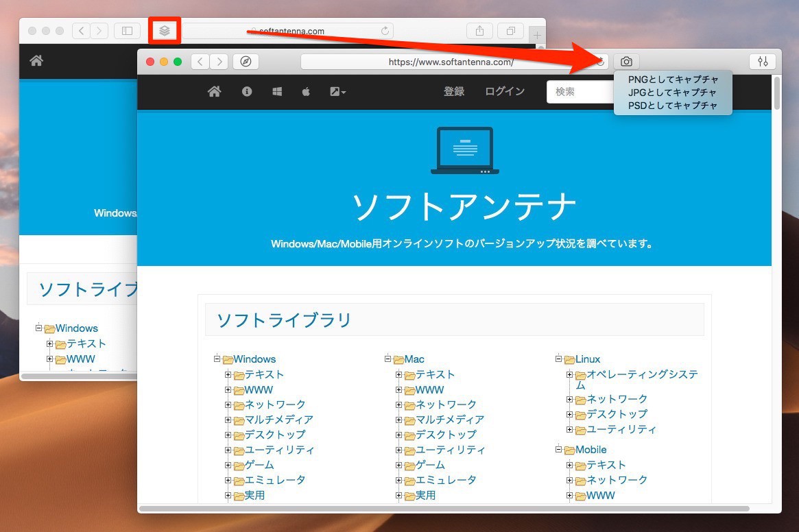Viewport: 799px width, 532px height.
Task: Expand マルチメディア under Mac
Action: (399, 420)
